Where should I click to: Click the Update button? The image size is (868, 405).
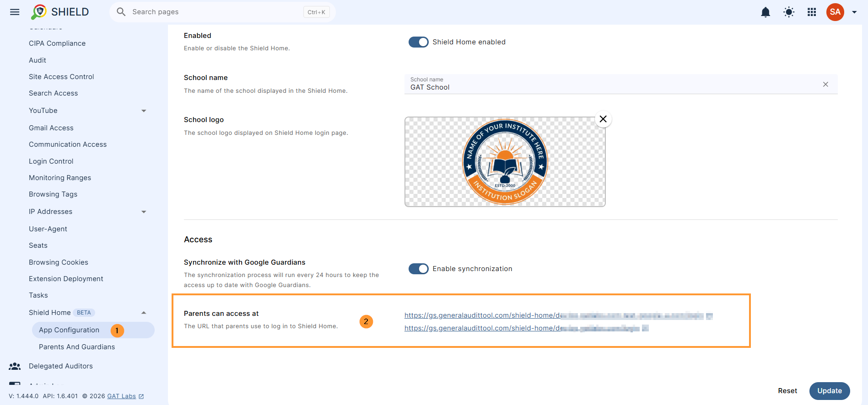830,391
